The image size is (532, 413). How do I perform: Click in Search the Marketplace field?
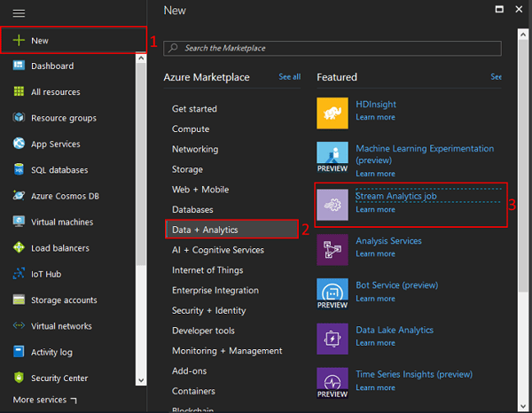332,48
